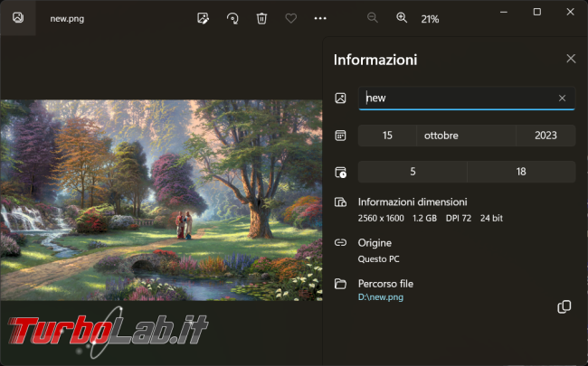Clear the file name field with X
This screenshot has height=366, width=588.
pos(562,99)
